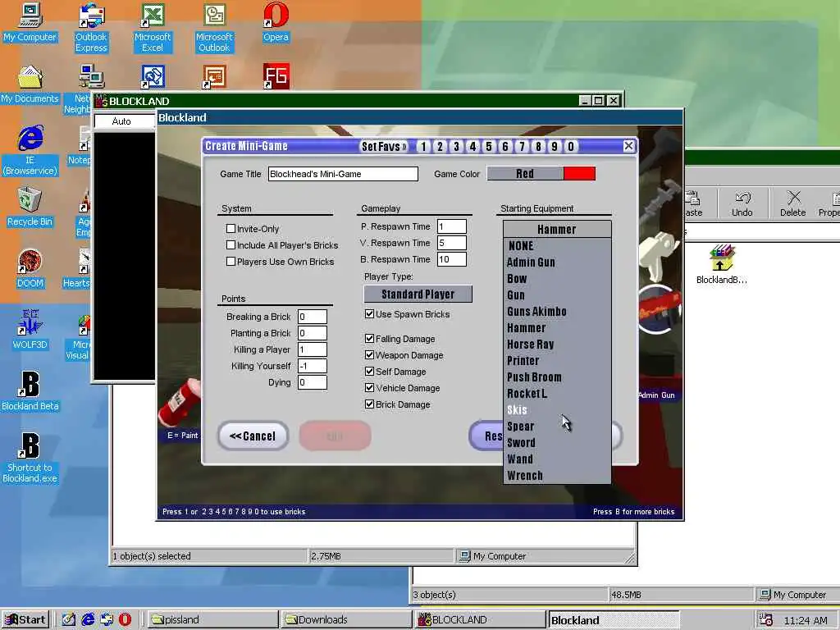840x630 pixels.
Task: Click the red Game Color swatch
Action: pos(580,174)
